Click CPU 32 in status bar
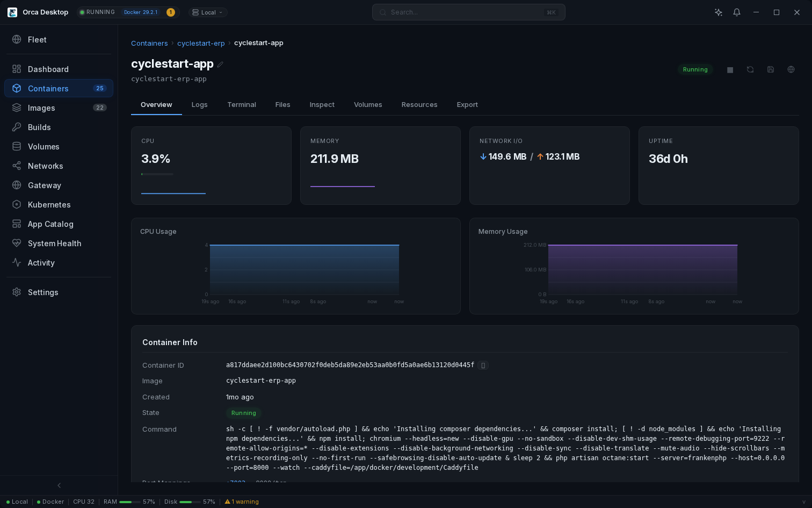 pyautogui.click(x=84, y=502)
